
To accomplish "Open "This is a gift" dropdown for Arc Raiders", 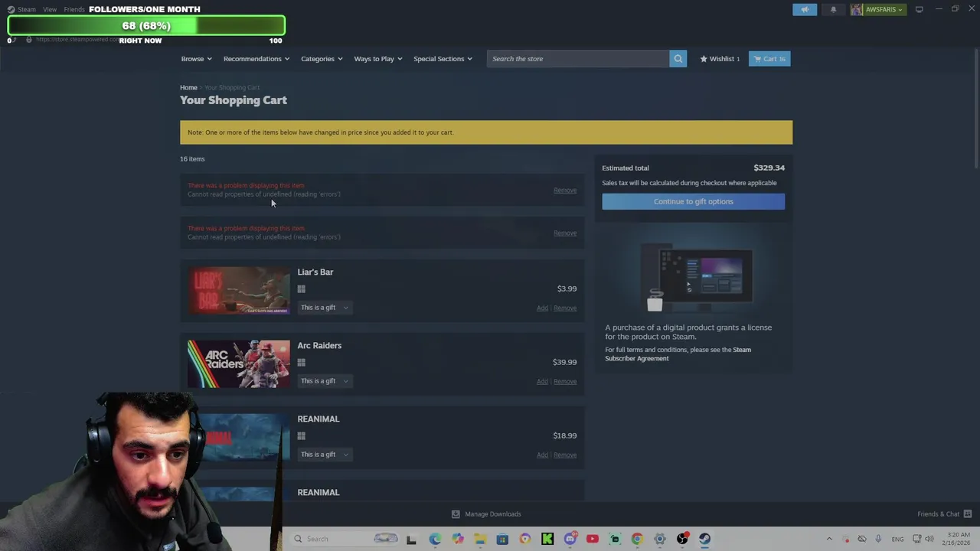I will 324,381.
